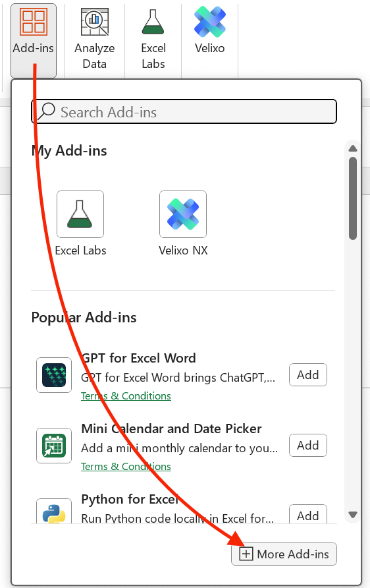
Task: Click the GPT for Excel Word icon
Action: (54, 375)
